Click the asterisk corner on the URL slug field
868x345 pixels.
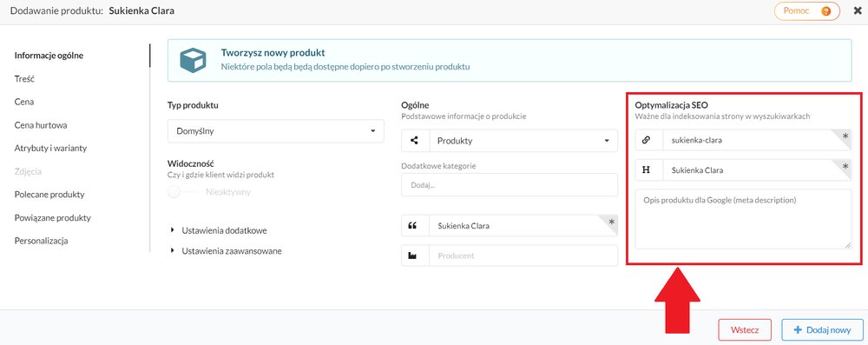coord(844,136)
